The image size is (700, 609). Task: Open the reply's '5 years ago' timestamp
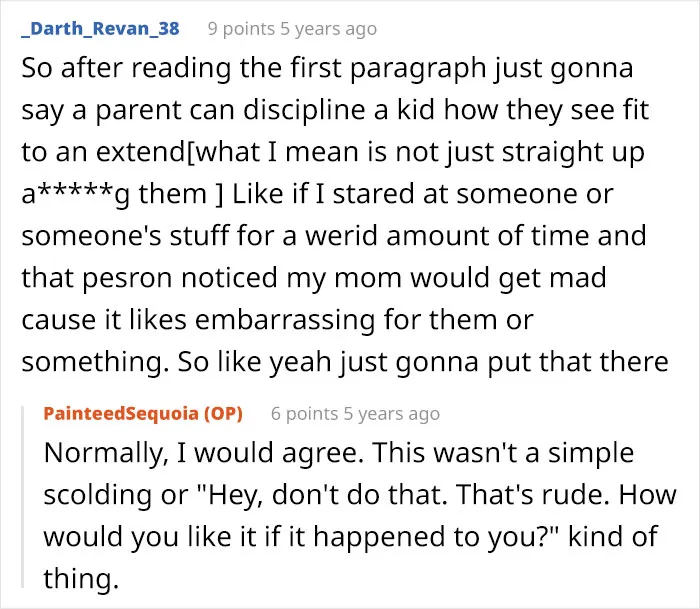pyautogui.click(x=392, y=414)
